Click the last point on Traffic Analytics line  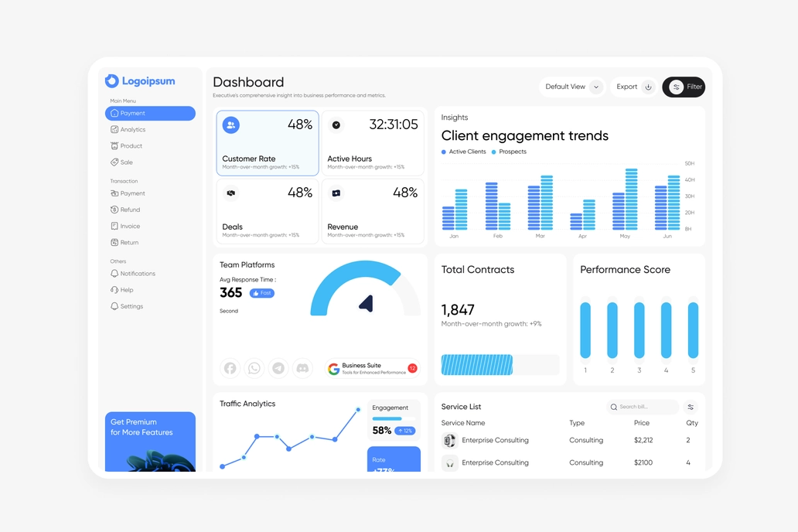coord(358,409)
